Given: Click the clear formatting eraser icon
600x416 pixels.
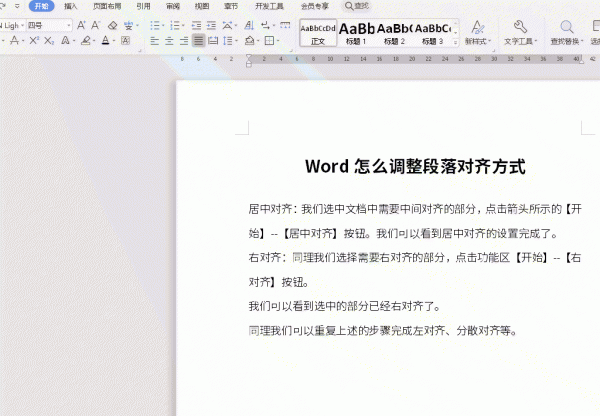Looking at the screenshot, I should tap(112, 26).
